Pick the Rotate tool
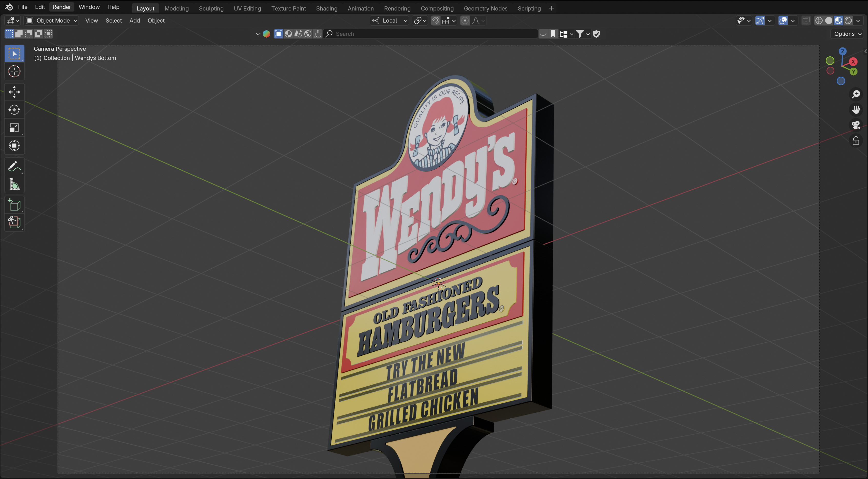This screenshot has width=868, height=479. point(14,110)
